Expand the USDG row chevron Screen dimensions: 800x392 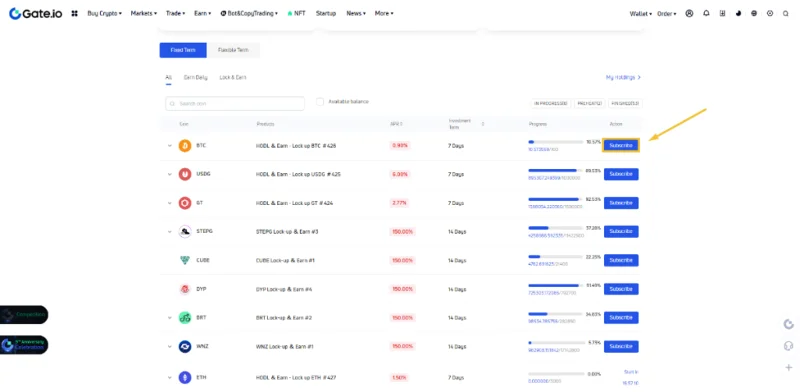pos(170,174)
